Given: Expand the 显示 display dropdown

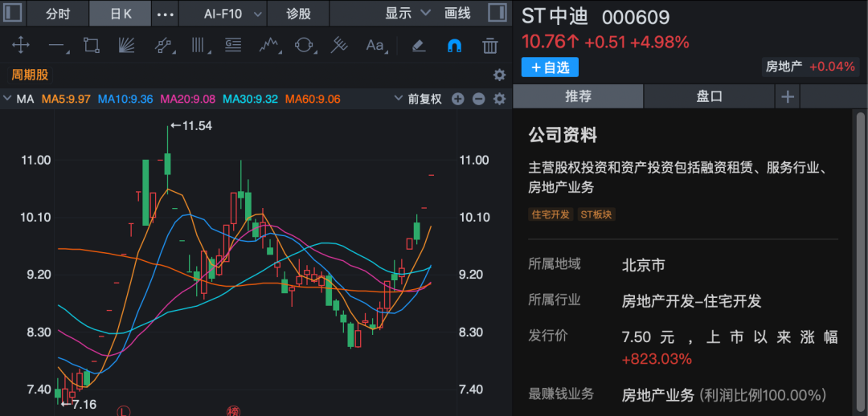Looking at the screenshot, I should (407, 13).
